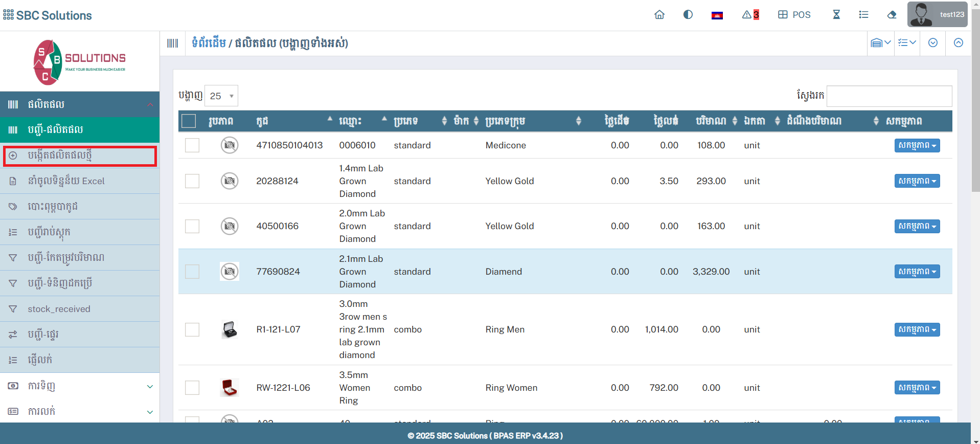The height and width of the screenshot is (444, 980).
Task: Click the eraser icon in top bar
Action: pyautogui.click(x=892, y=15)
